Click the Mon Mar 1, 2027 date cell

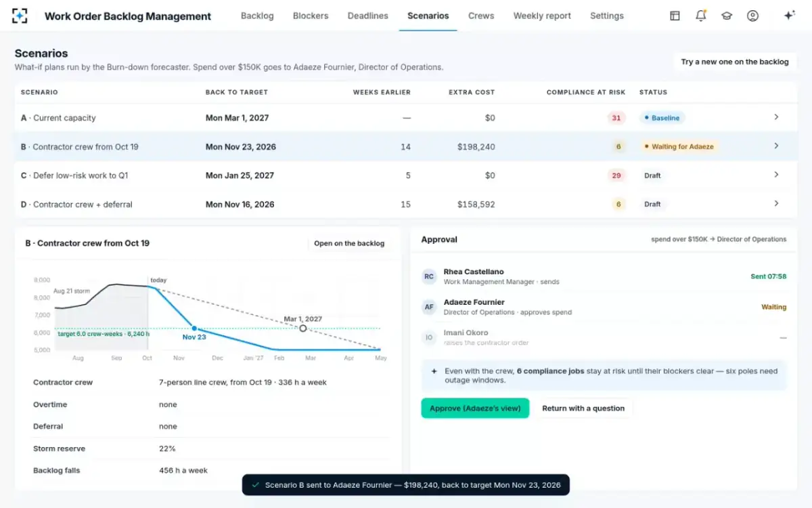coord(237,118)
